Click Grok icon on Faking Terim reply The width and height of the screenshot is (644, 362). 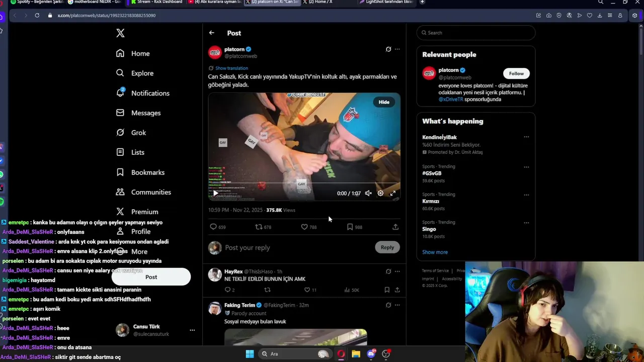tap(388, 305)
